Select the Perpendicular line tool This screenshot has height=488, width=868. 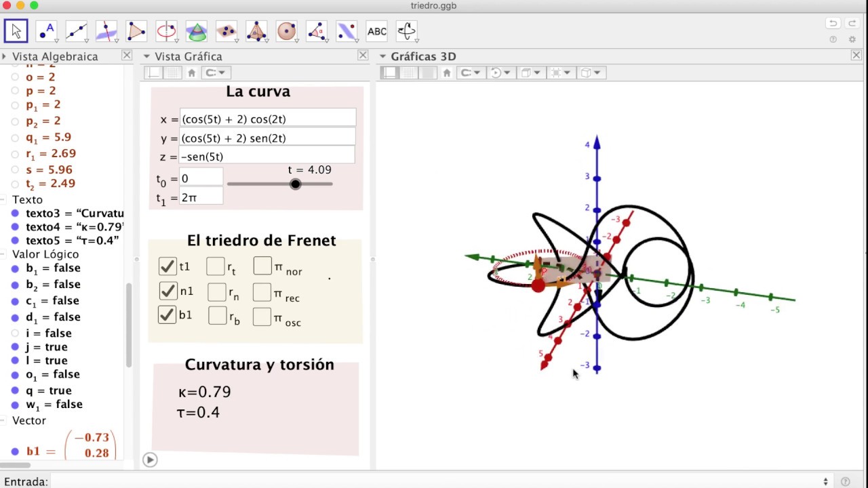[x=106, y=31]
